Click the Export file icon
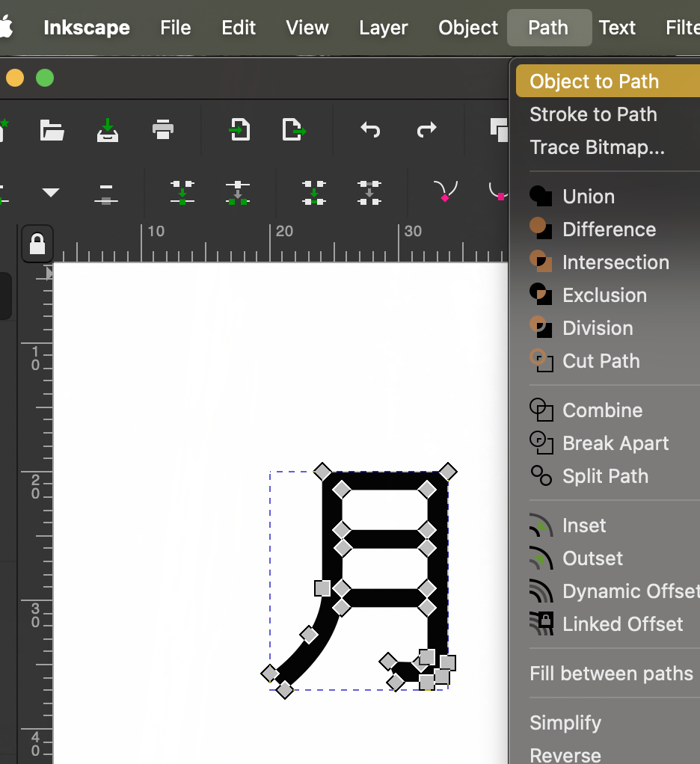 pyautogui.click(x=294, y=130)
